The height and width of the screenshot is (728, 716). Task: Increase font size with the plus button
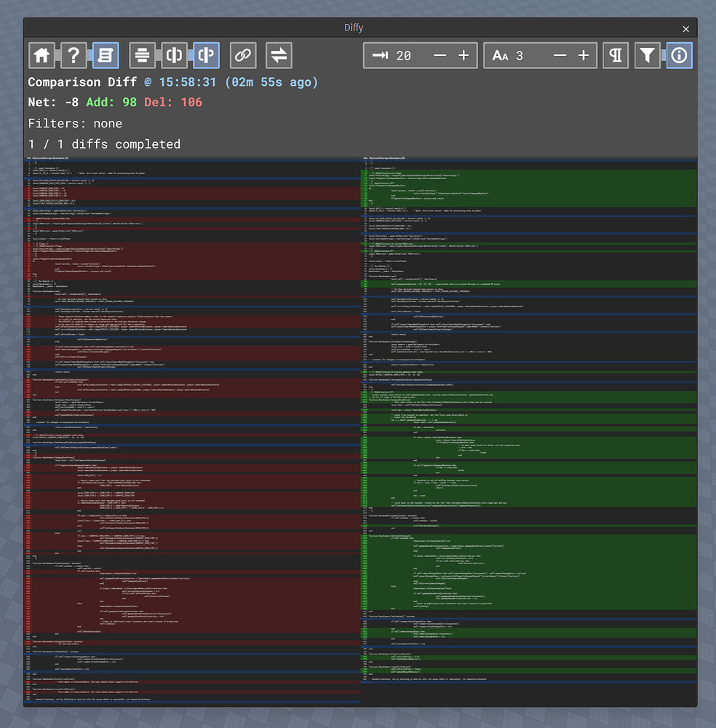tap(582, 55)
